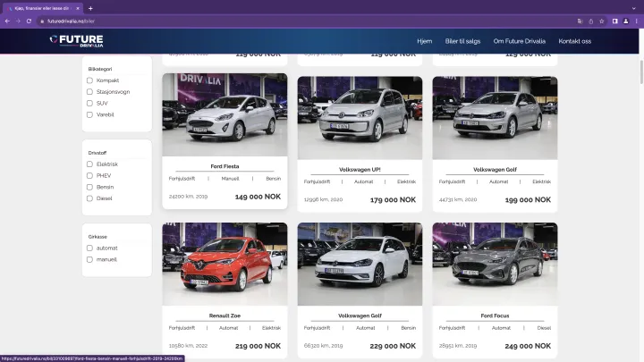Image resolution: width=644 pixels, height=362 pixels.
Task: Open the grey Ford Focus photo
Action: pyautogui.click(x=495, y=264)
